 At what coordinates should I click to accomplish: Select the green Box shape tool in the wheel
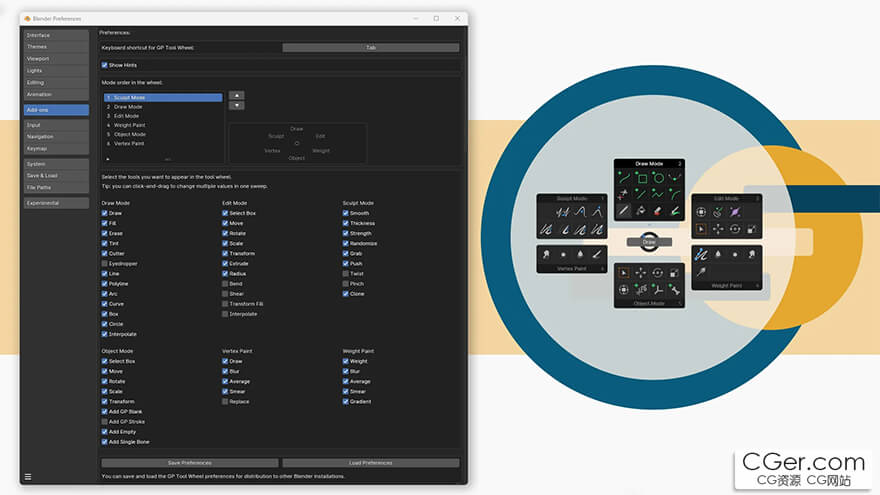(643, 178)
